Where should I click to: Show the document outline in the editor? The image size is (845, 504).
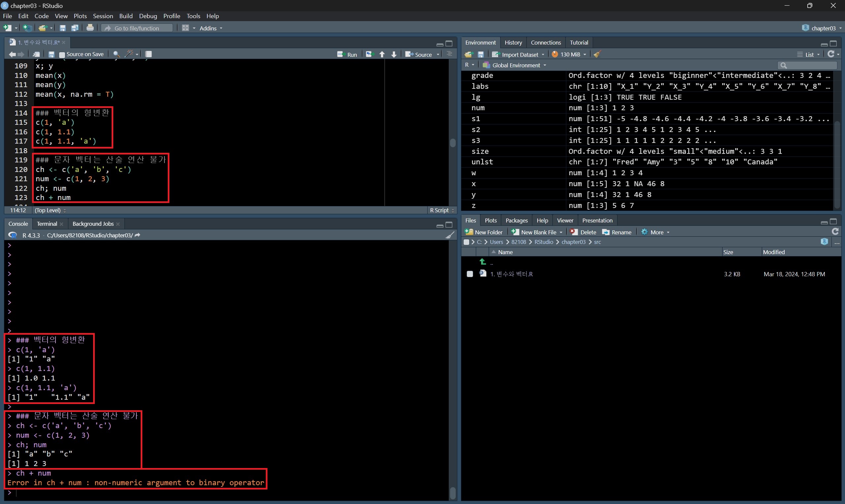[449, 54]
